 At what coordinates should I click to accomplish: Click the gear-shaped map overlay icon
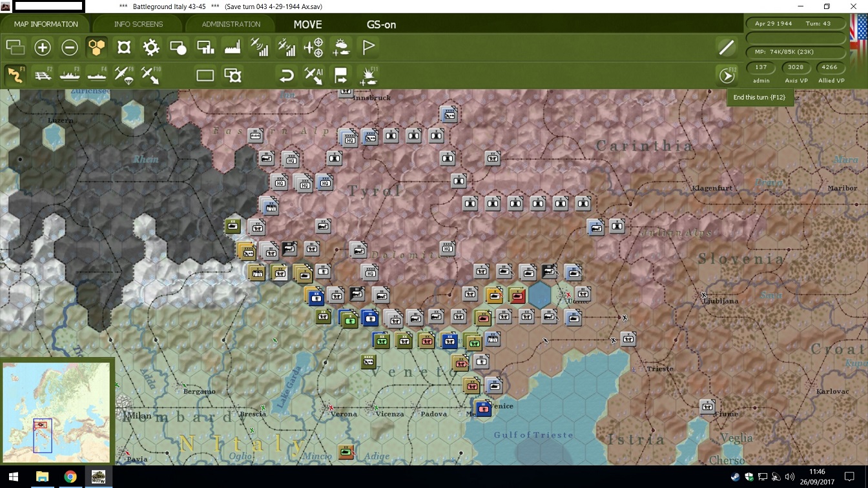(151, 47)
